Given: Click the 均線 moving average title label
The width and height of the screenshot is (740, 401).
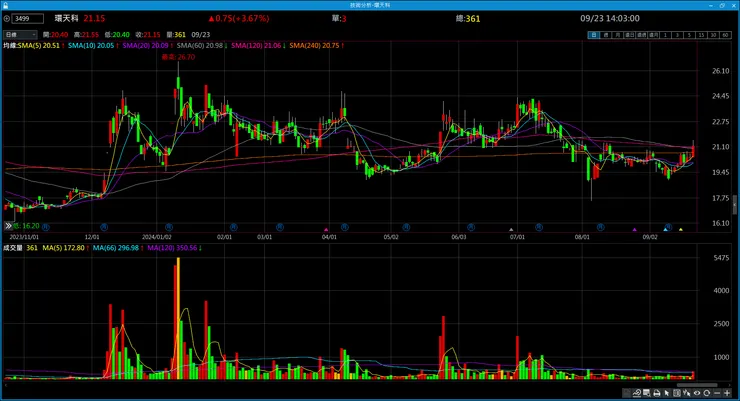Looking at the screenshot, I should (x=10, y=45).
